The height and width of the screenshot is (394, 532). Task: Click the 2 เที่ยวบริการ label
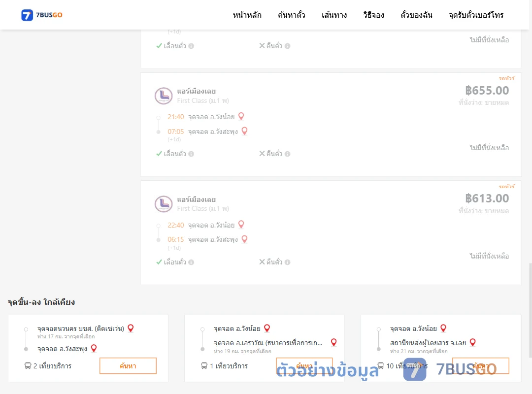[52, 366]
